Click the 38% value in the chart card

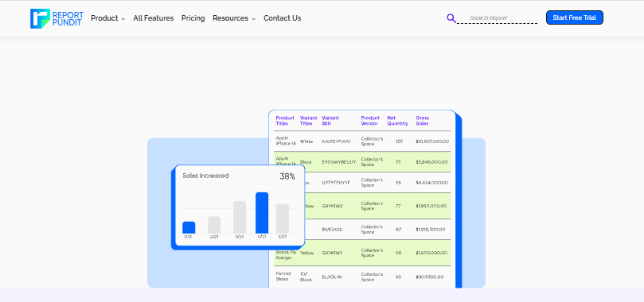(287, 176)
